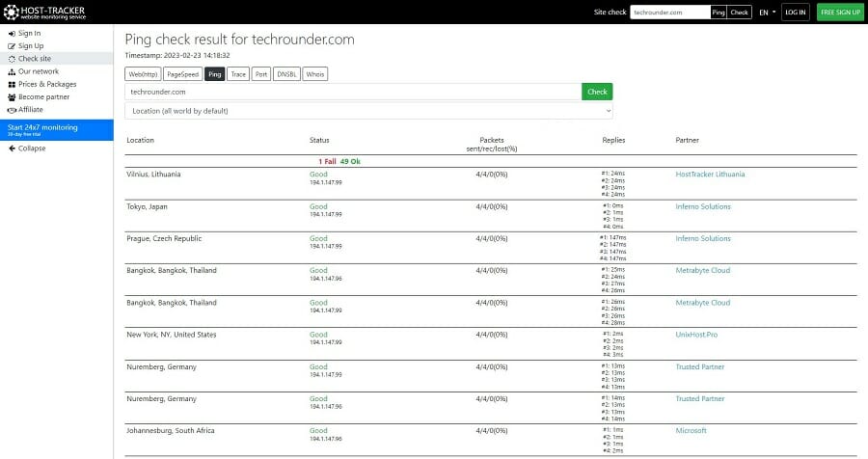Click Good status for Tokyo, Japan
Viewport: 868px width, 459px height.
(318, 206)
